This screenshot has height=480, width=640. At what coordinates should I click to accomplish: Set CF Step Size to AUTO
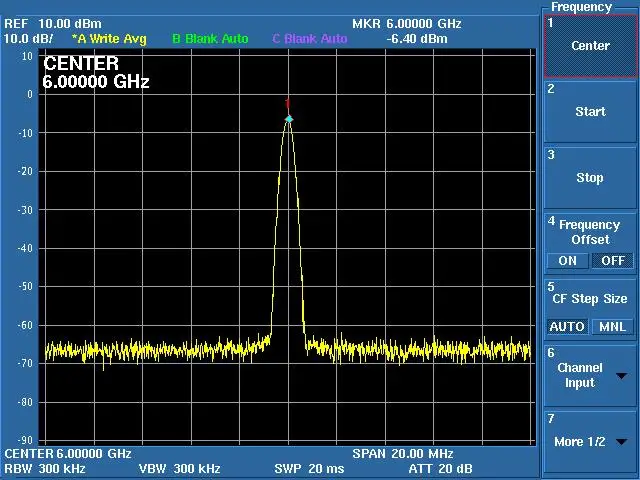tap(567, 327)
